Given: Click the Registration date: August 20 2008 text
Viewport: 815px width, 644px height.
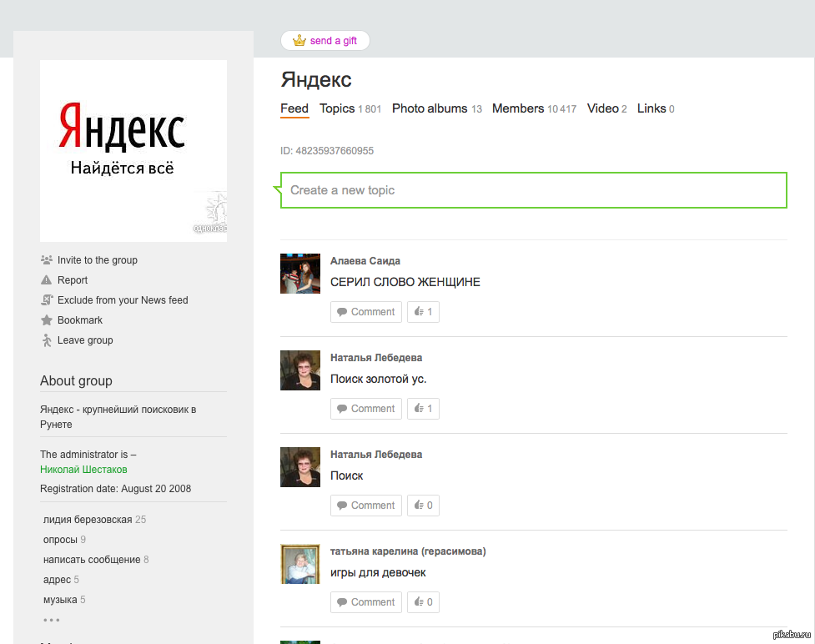Looking at the screenshot, I should coord(115,489).
